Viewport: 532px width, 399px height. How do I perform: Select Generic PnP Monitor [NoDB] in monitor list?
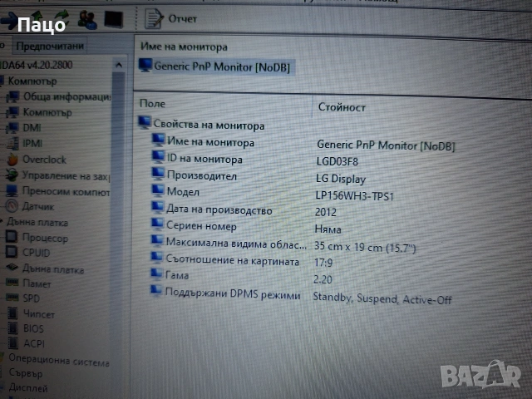coord(216,66)
